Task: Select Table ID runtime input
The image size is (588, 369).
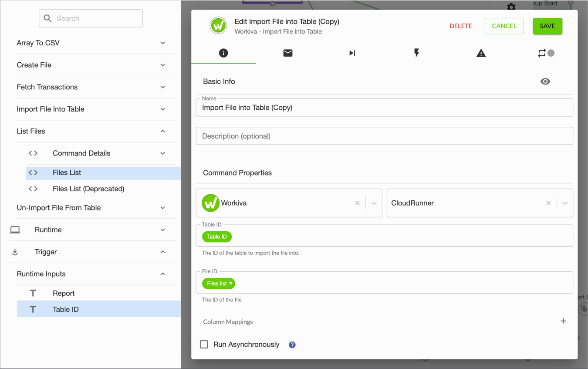Action: tap(99, 309)
